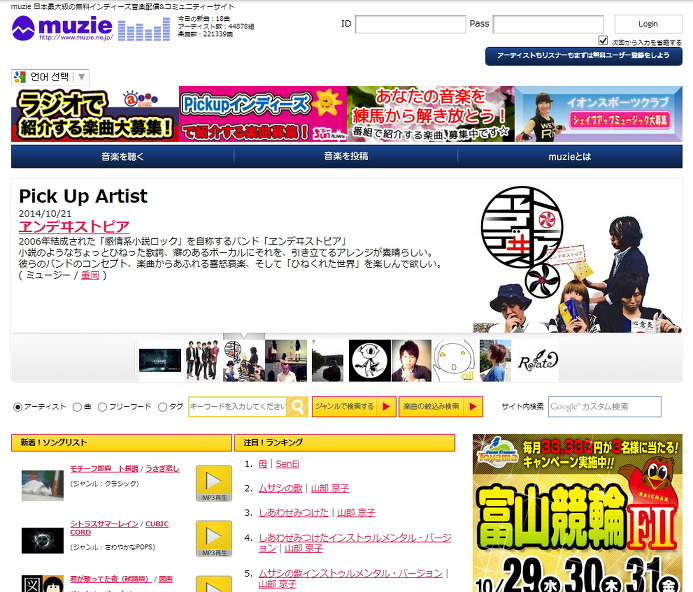This screenshot has height=592, width=693.
Task: Open the うさぎ恋し artist link
Action: 163,469
